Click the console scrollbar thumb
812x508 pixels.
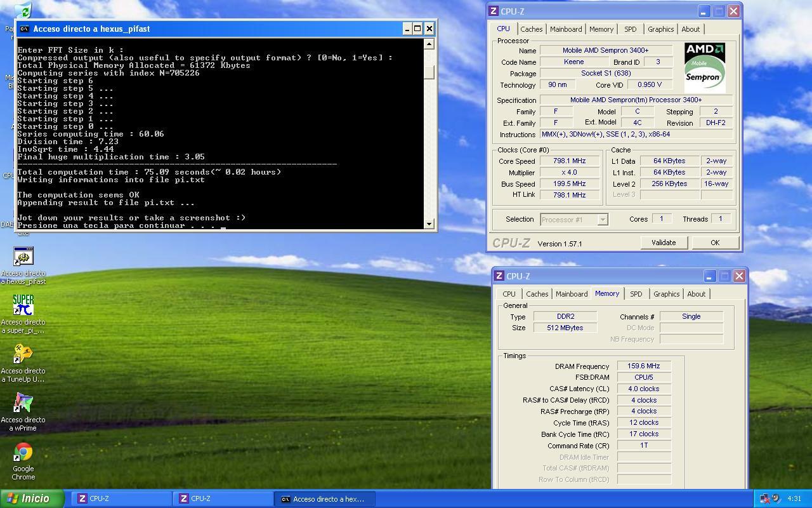pyautogui.click(x=429, y=72)
